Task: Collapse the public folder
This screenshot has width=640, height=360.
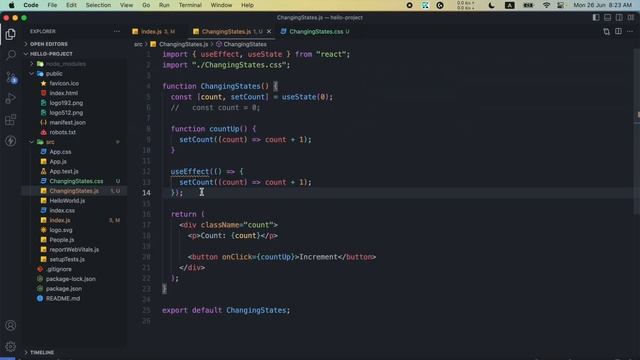Action: tap(54, 73)
